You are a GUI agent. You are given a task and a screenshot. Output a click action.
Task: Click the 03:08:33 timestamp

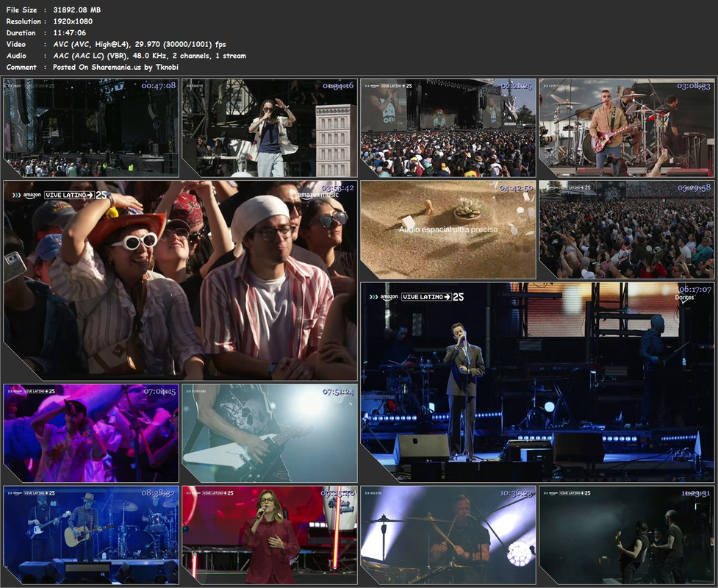[x=694, y=86]
